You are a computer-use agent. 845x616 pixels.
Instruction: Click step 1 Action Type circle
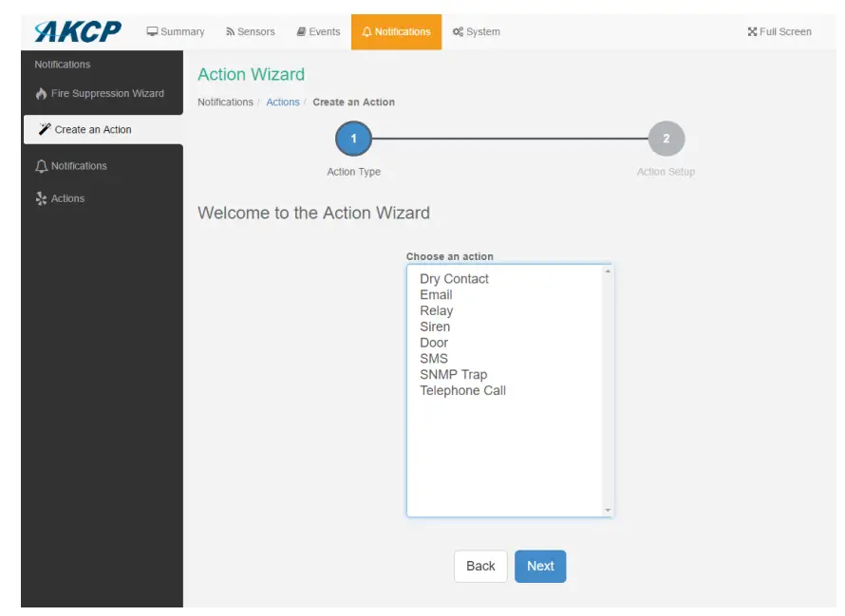pos(353,139)
